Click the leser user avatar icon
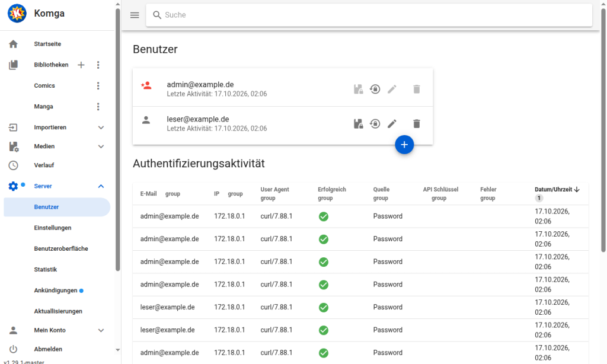This screenshot has width=607, height=364. [146, 120]
